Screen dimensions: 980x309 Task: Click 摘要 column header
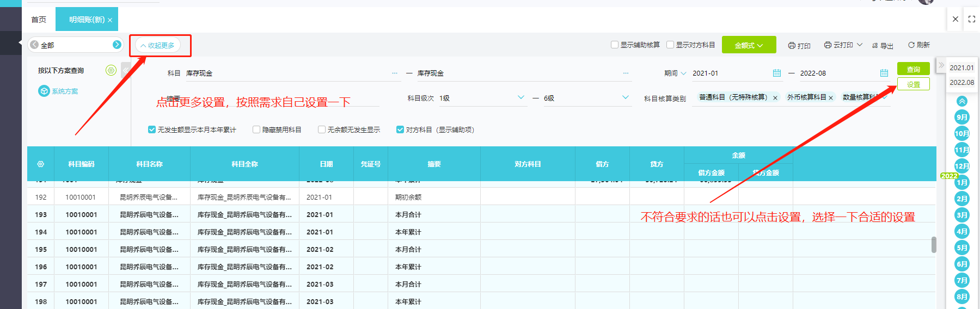[434, 164]
